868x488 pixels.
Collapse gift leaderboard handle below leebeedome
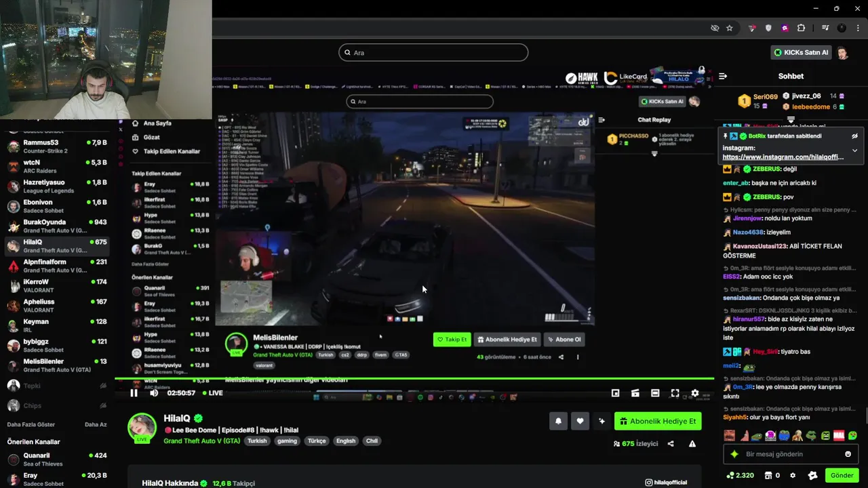tap(791, 120)
